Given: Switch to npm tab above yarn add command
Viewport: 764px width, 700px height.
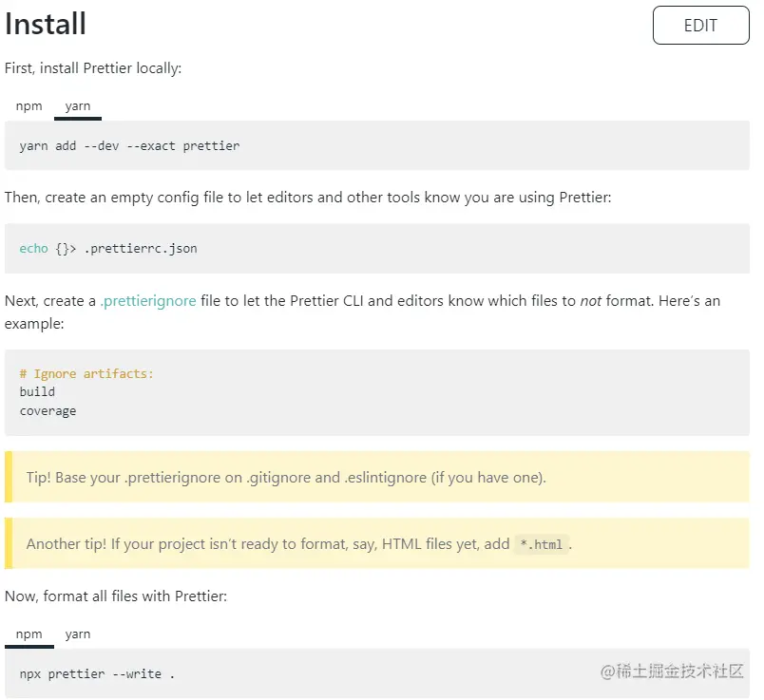Looking at the screenshot, I should click(x=29, y=105).
